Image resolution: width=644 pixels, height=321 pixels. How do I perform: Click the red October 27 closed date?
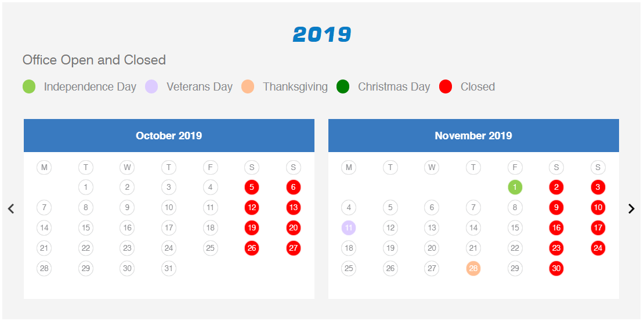click(293, 248)
